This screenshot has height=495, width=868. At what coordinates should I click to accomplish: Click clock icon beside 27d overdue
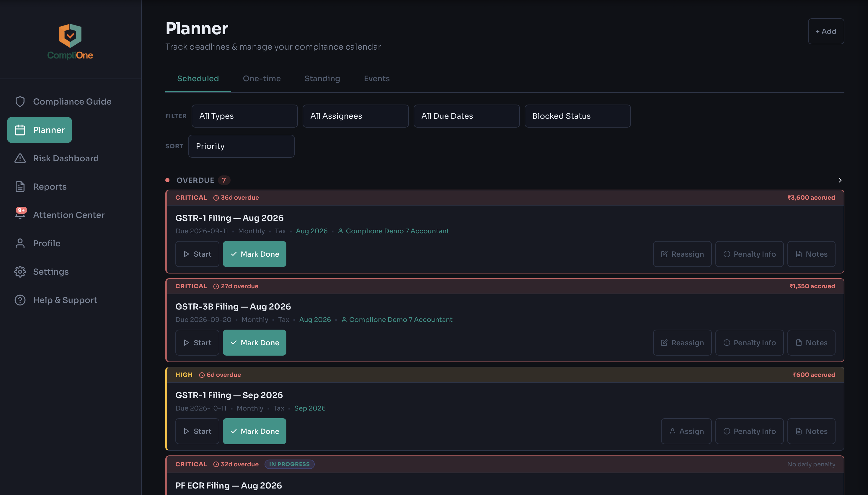216,286
